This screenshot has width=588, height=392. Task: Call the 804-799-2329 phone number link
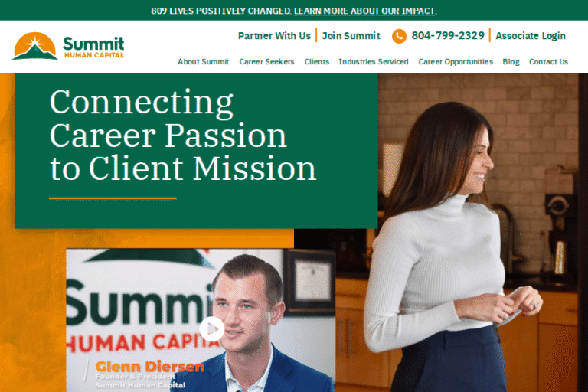pyautogui.click(x=448, y=36)
